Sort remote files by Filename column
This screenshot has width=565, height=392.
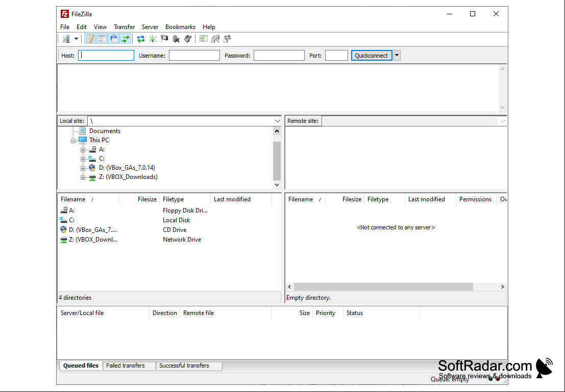pos(306,199)
